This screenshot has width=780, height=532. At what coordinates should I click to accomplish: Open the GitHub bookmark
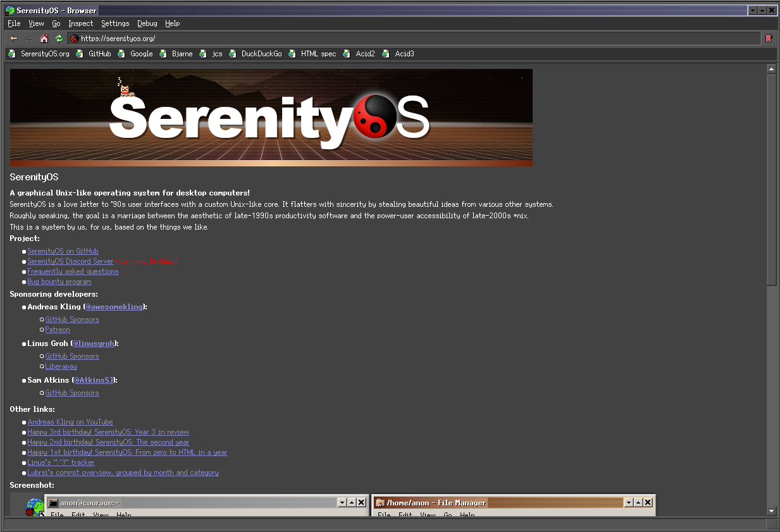point(101,54)
